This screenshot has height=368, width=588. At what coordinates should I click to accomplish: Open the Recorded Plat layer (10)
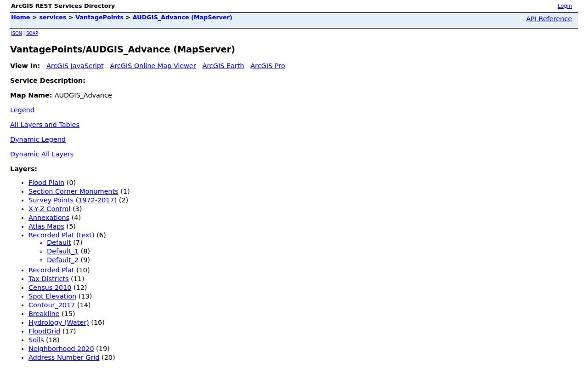click(51, 270)
